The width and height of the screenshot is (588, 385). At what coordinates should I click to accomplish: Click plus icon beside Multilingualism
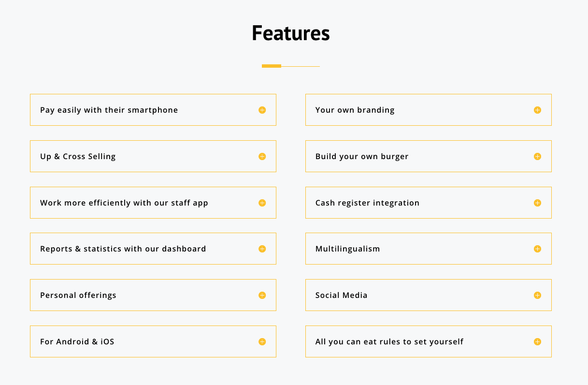(537, 249)
